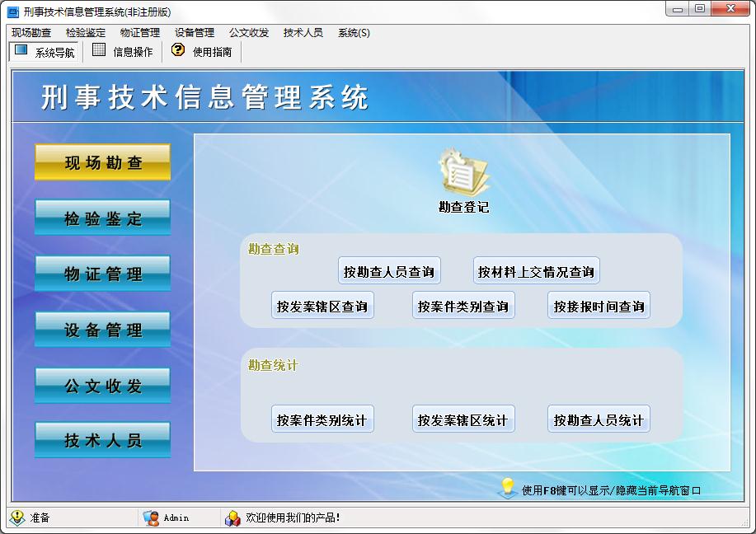Select 物证管理 in the left navigation
The width and height of the screenshot is (756, 534).
tap(103, 274)
